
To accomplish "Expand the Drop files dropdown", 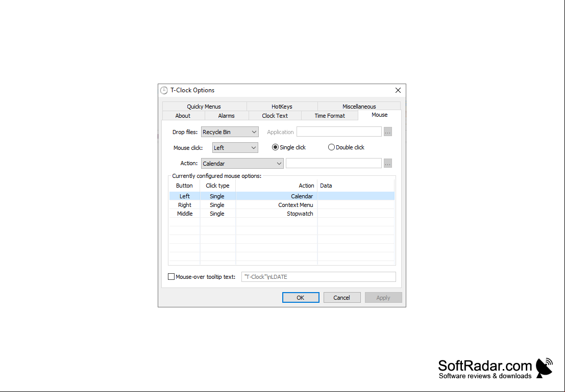I will pos(230,132).
